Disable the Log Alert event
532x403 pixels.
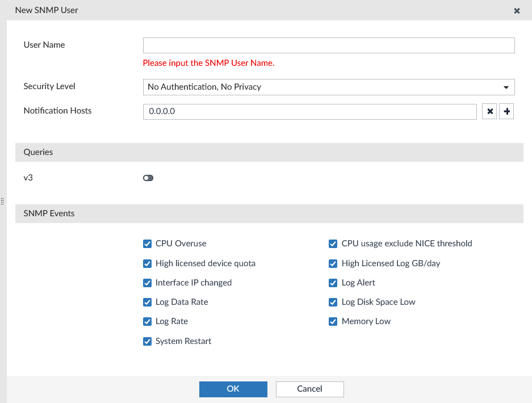tap(333, 283)
